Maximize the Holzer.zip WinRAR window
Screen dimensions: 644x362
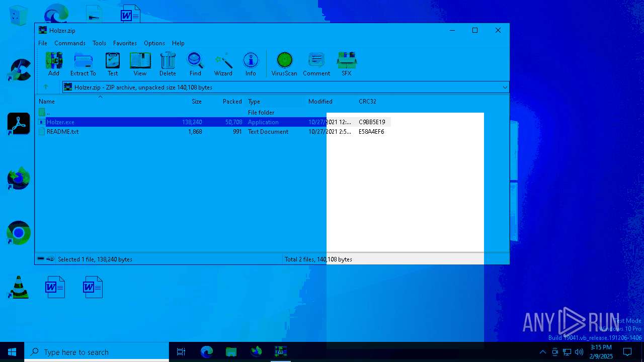(474, 30)
